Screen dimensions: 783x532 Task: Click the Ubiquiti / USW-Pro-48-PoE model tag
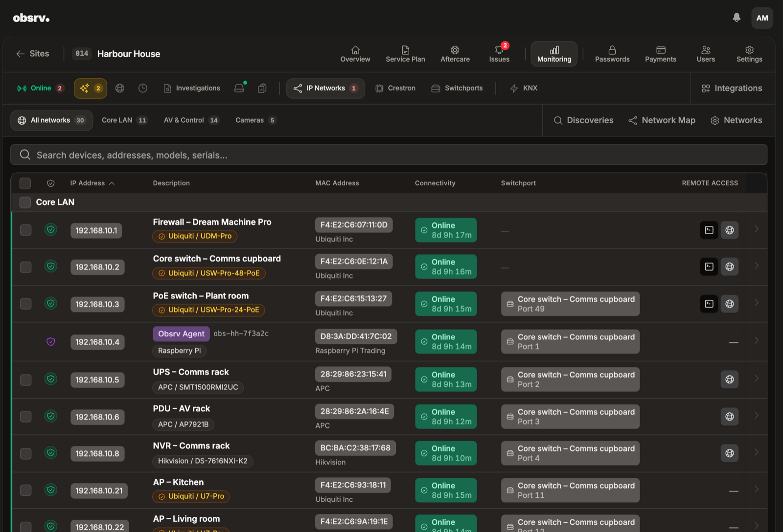coord(209,273)
